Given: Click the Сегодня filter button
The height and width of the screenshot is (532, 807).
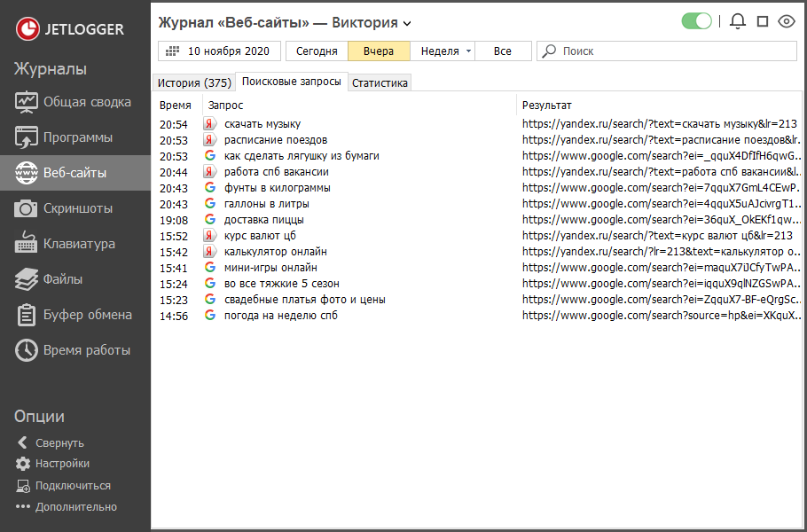Looking at the screenshot, I should pyautogui.click(x=317, y=51).
